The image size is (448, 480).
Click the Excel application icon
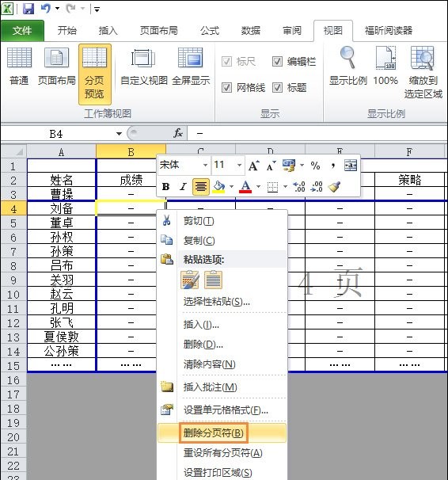[x=7, y=8]
